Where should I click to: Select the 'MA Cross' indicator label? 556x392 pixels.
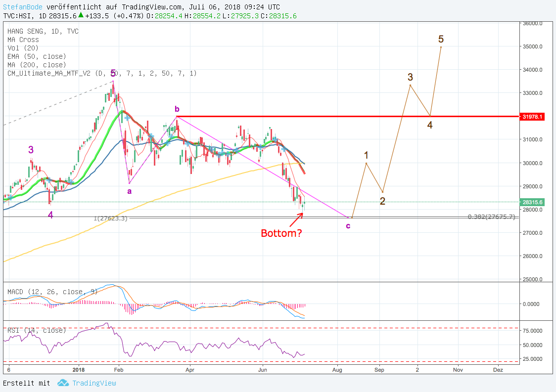pyautogui.click(x=23, y=40)
